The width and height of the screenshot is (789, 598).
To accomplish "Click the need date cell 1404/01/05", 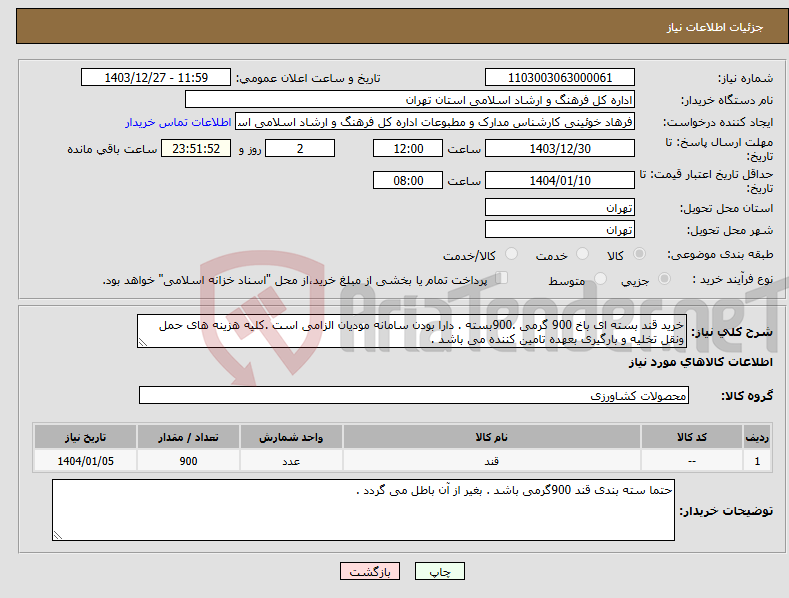I will tap(86, 461).
